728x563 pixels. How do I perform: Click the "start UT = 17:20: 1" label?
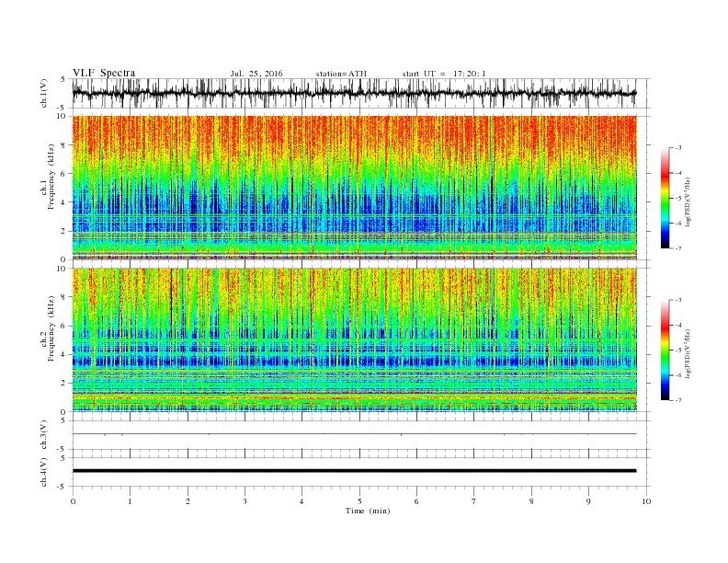(x=444, y=74)
